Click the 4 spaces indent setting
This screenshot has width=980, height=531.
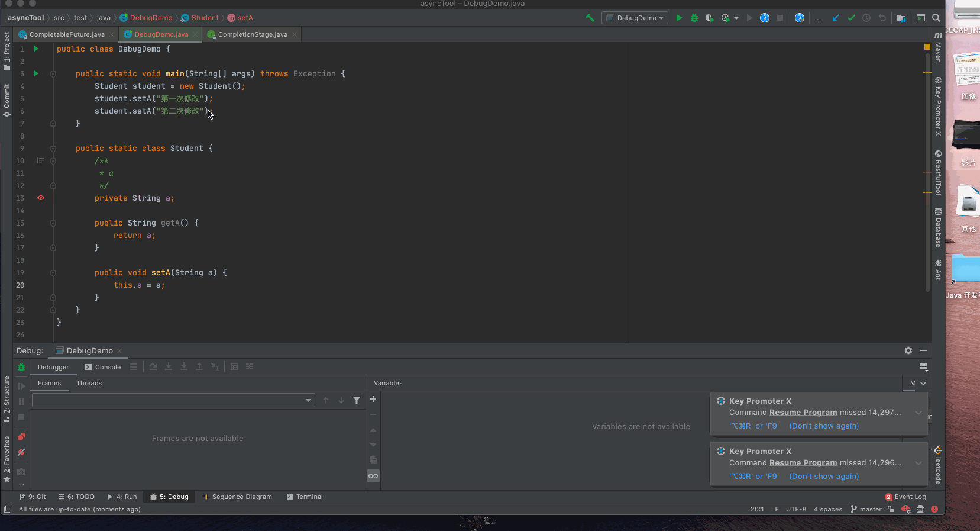tap(827, 509)
